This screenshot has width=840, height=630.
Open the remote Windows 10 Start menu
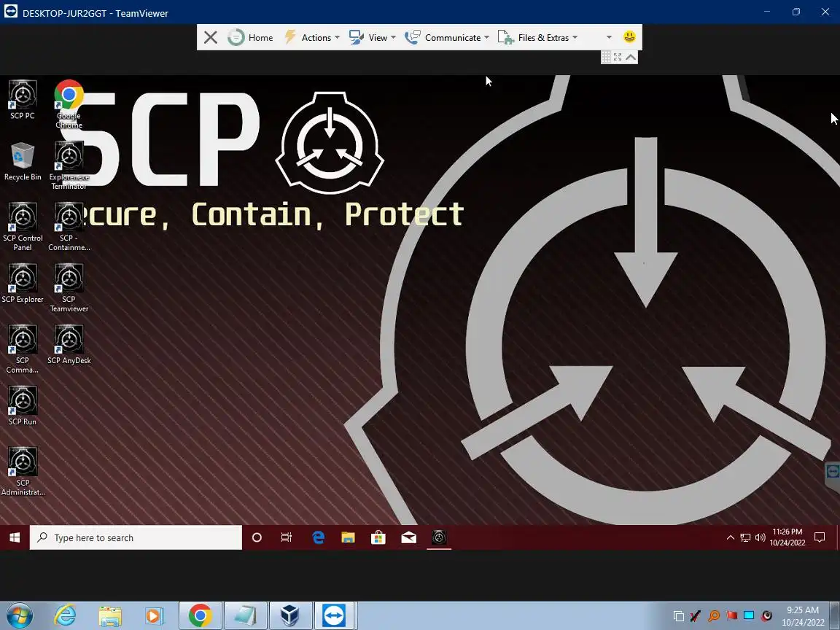(x=15, y=537)
